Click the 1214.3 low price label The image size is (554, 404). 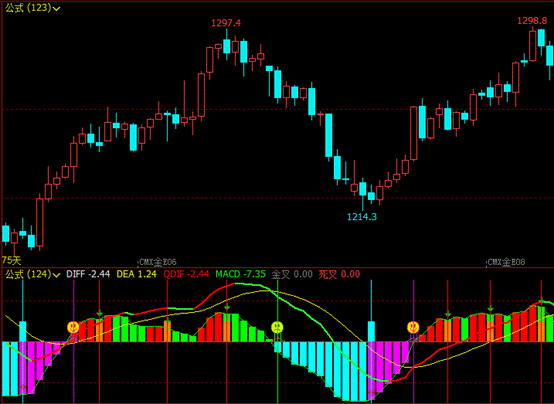(x=362, y=217)
